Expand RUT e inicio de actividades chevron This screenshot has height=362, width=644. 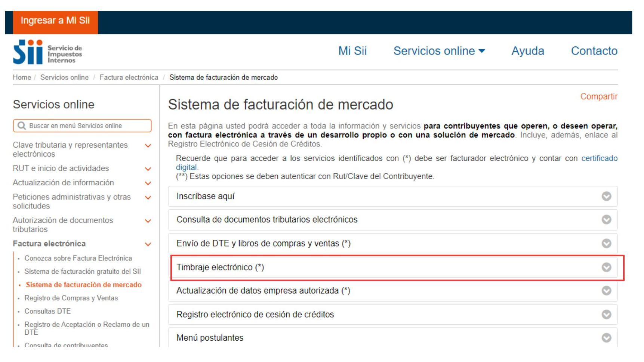click(x=148, y=169)
